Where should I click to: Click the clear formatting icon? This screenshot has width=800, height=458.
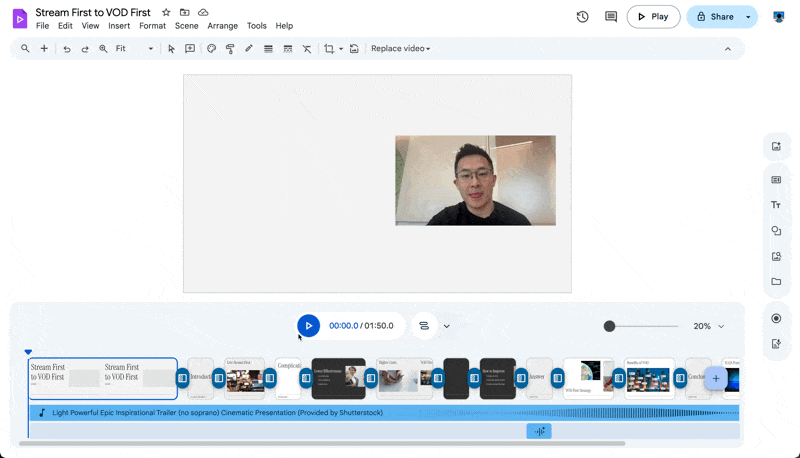pyautogui.click(x=307, y=48)
